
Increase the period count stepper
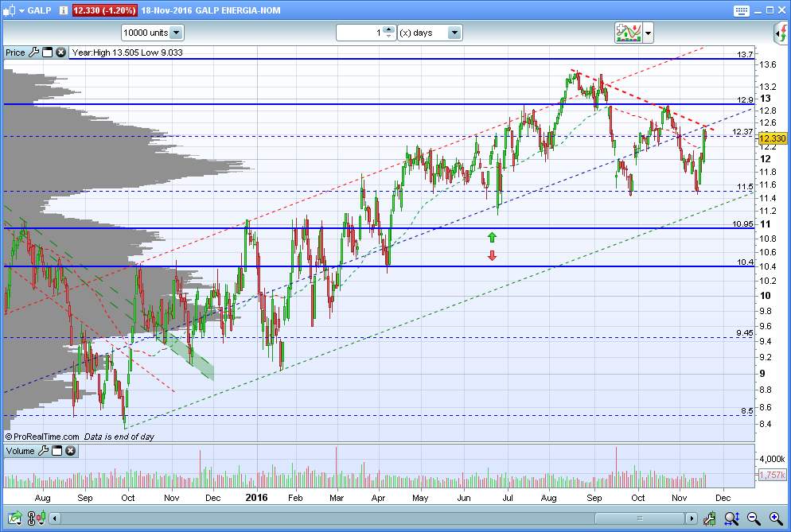(x=388, y=29)
